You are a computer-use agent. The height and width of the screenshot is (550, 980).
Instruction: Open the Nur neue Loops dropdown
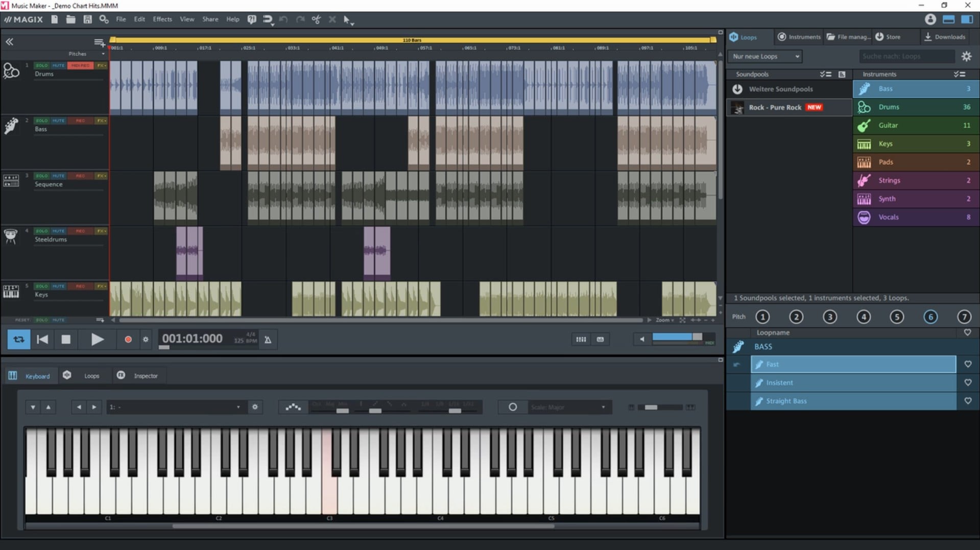(x=764, y=57)
